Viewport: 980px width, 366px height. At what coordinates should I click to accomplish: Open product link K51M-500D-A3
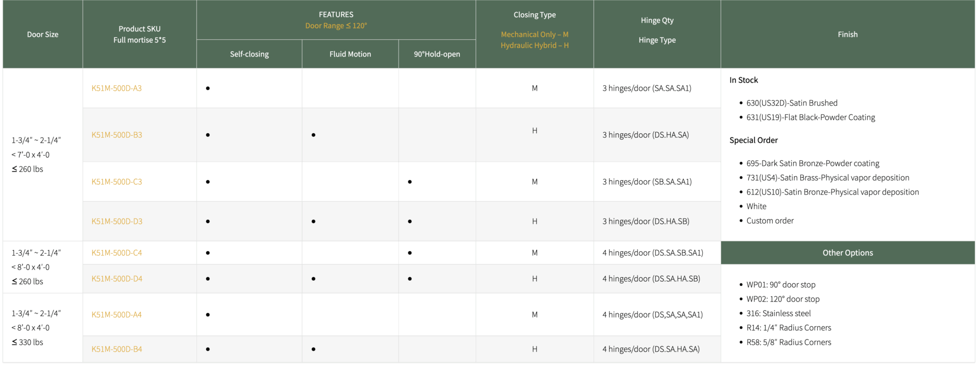pyautogui.click(x=116, y=88)
